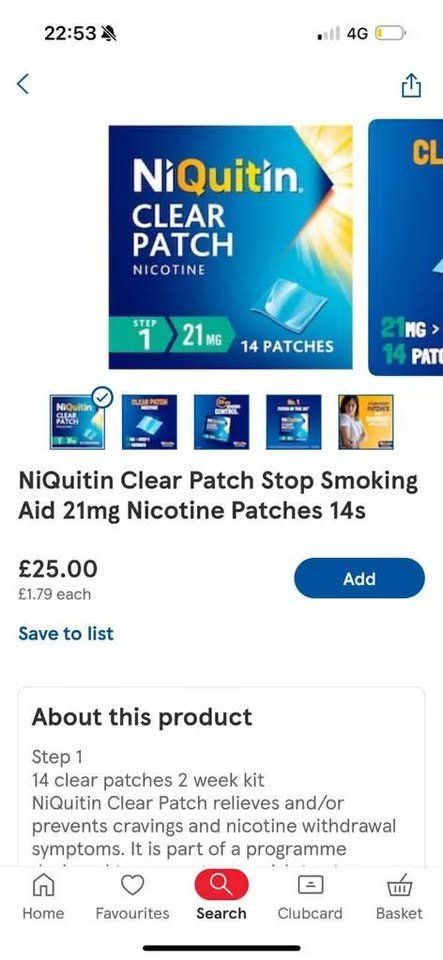Open the Basket icon
Viewport: 443px width, 960px height.
coord(399,884)
